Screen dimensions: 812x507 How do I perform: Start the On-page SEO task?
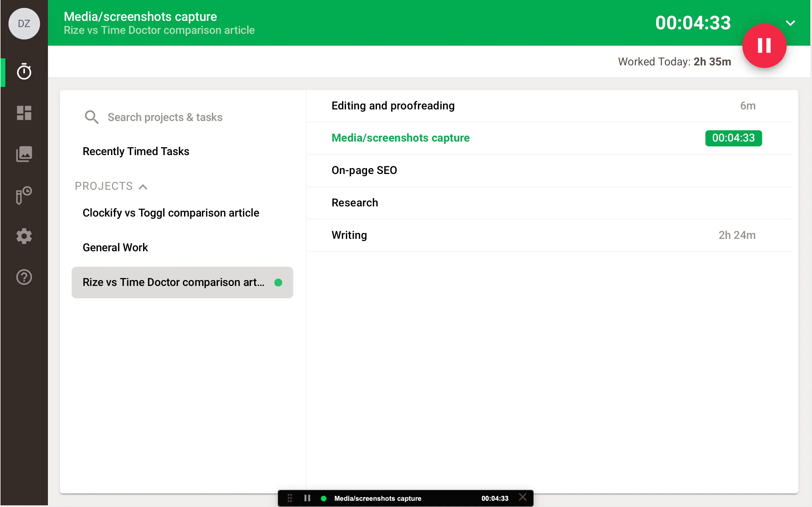549,170
